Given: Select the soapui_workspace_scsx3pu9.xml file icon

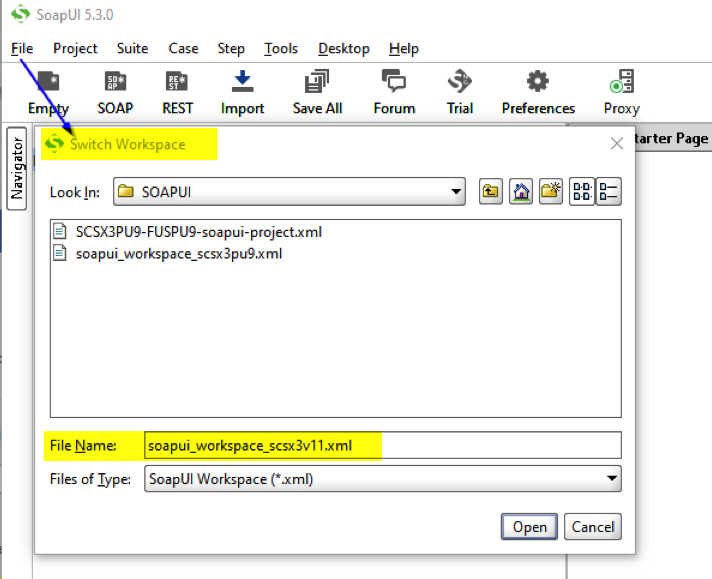Looking at the screenshot, I should 60,252.
